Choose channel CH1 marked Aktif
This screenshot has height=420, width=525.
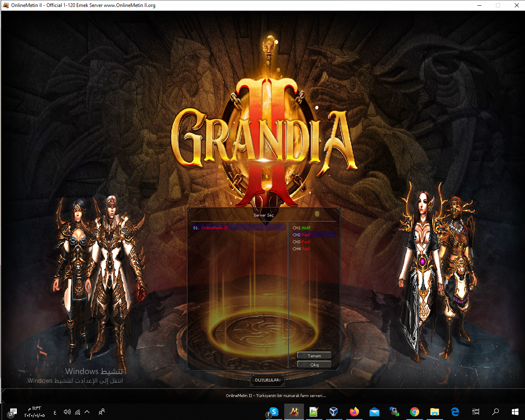point(314,228)
